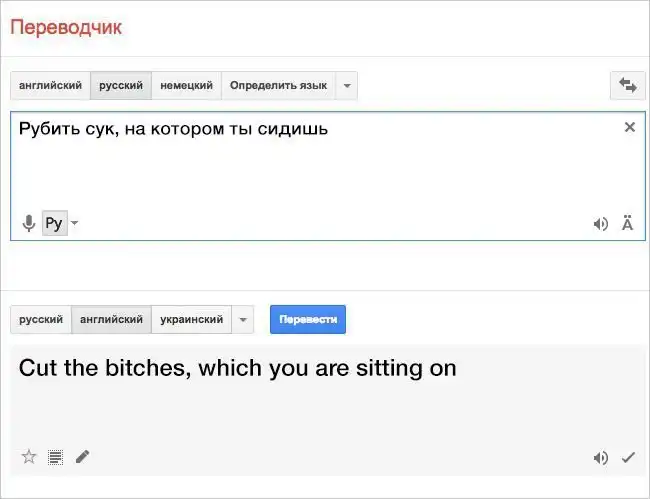Image resolution: width=650 pixels, height=499 pixels.
Task: Switch target language to украинский
Action: (191, 320)
